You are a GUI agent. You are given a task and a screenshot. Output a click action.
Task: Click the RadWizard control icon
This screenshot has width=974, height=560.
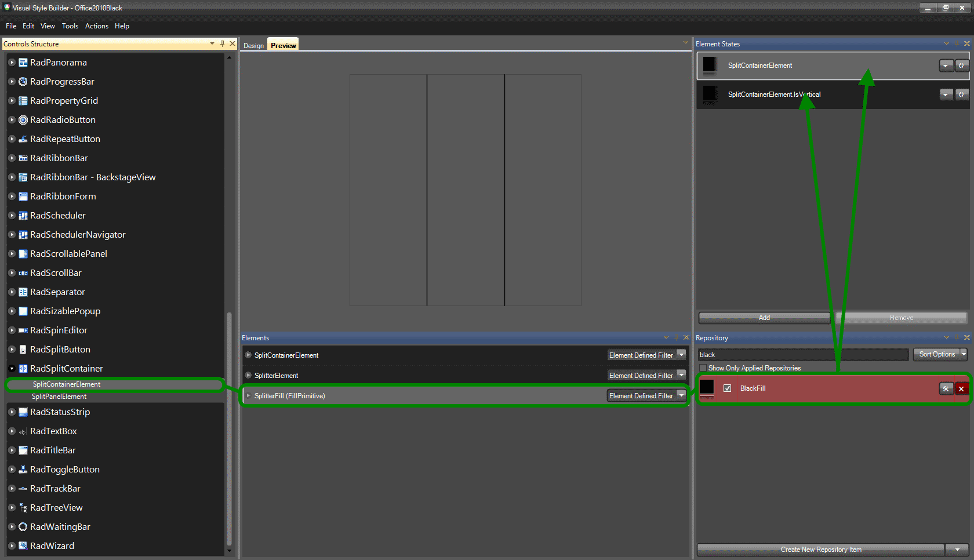(x=23, y=546)
